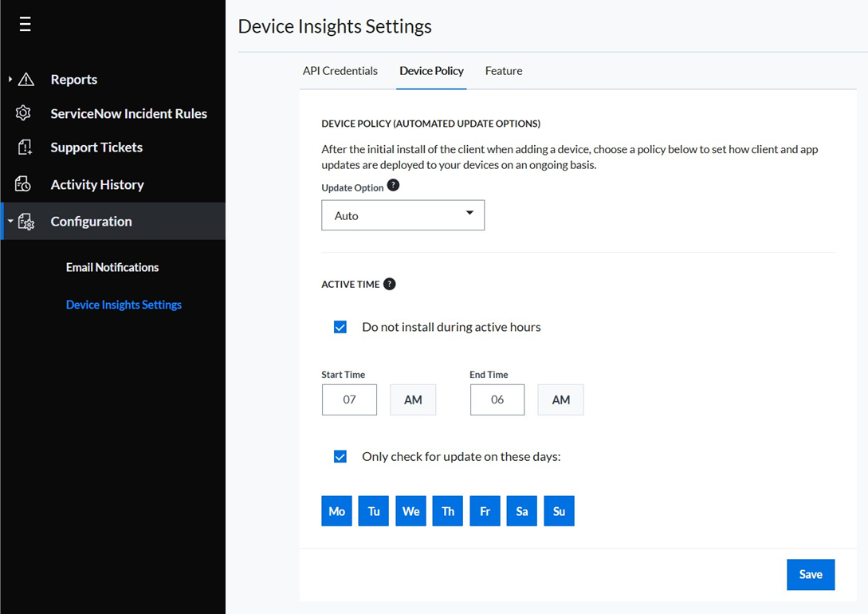The height and width of the screenshot is (614, 868).
Task: Click the Start Time hour field
Action: tap(349, 399)
